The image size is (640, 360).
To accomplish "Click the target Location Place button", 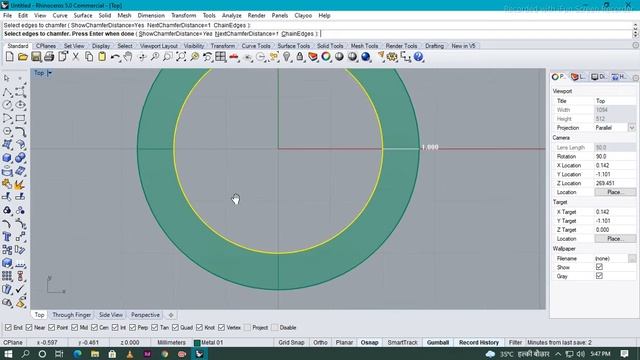I will [x=615, y=239].
